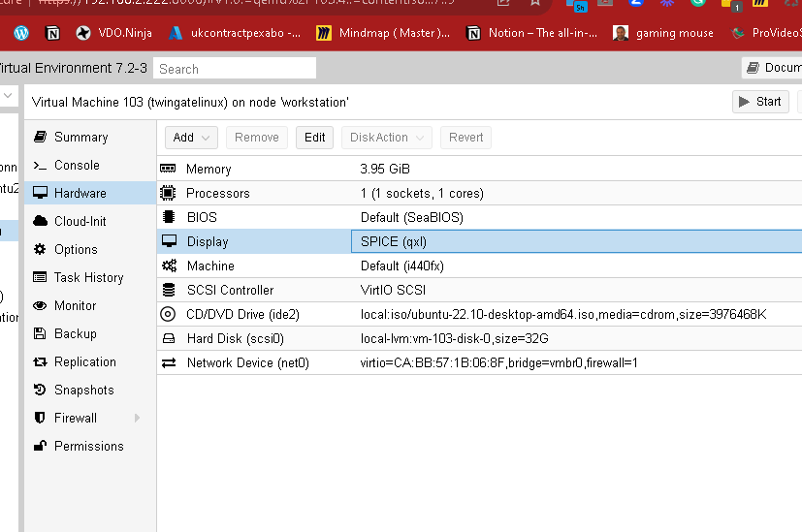Click the CD/DVD Drive disc icon
This screenshot has width=802, height=532.
[168, 314]
